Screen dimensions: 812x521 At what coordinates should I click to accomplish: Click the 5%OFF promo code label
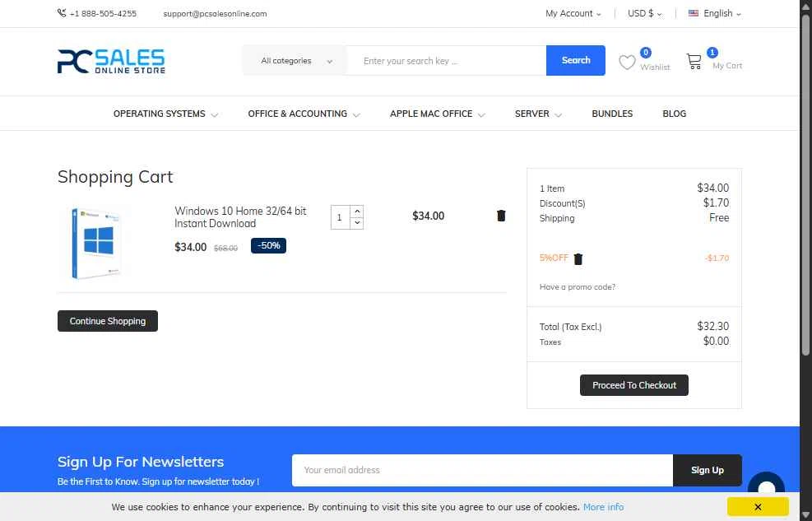[554, 258]
